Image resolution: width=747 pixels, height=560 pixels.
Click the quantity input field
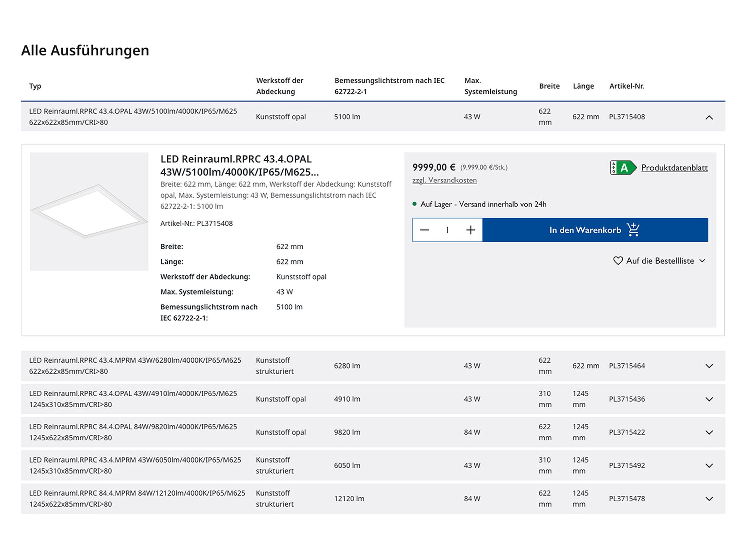pyautogui.click(x=448, y=230)
